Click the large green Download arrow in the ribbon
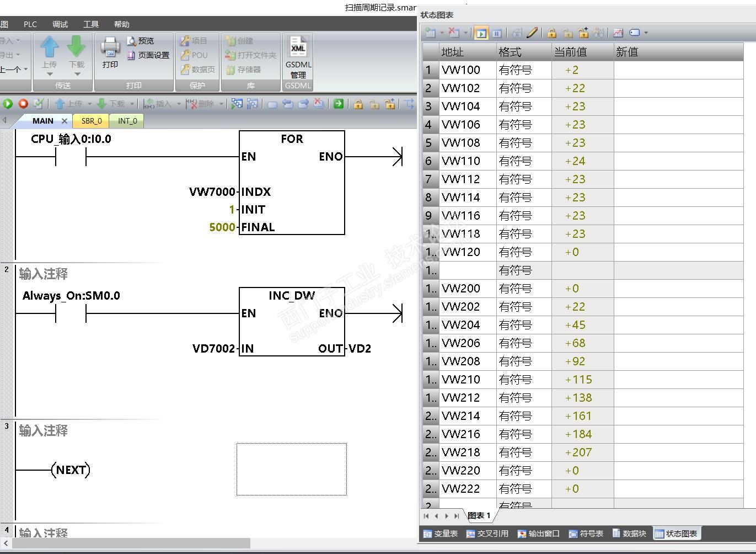Screen dimensions: 756x554 click(77, 47)
